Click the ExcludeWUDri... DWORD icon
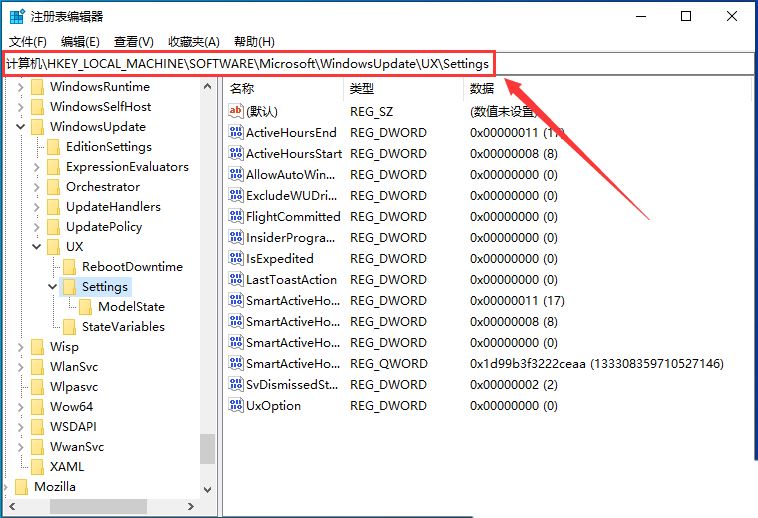Image resolution: width=758 pixels, height=518 pixels. (x=235, y=195)
